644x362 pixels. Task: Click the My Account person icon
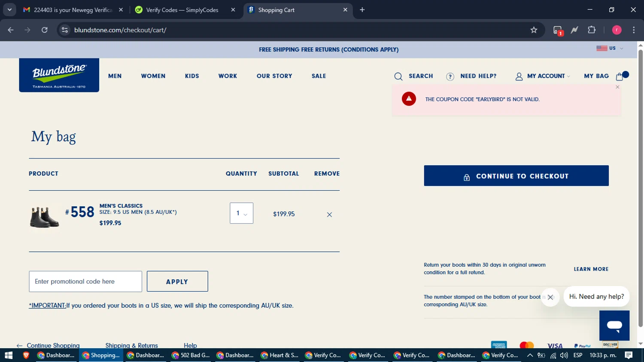point(519,76)
